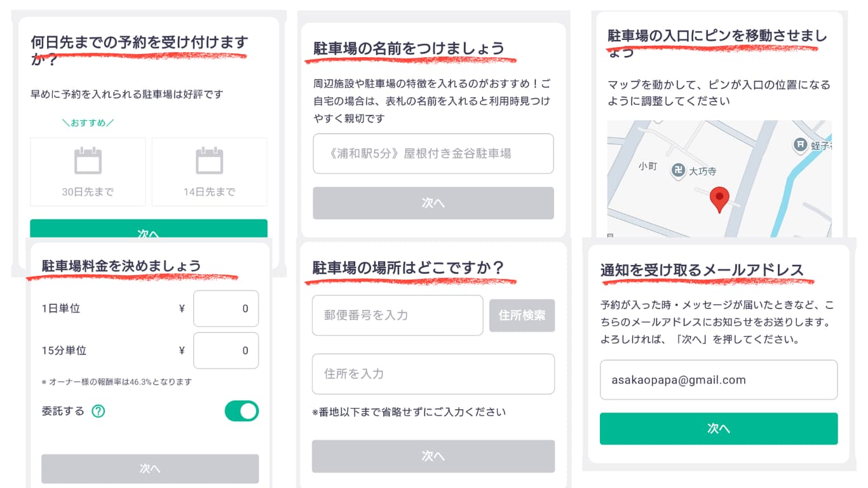Viewport: 868px width, 488px height.
Task: Click the email address field asakaopapa@gmail.com
Action: (719, 380)
